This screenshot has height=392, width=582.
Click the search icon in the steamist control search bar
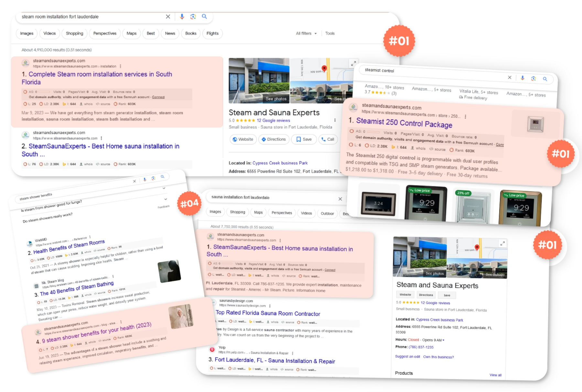(x=545, y=79)
